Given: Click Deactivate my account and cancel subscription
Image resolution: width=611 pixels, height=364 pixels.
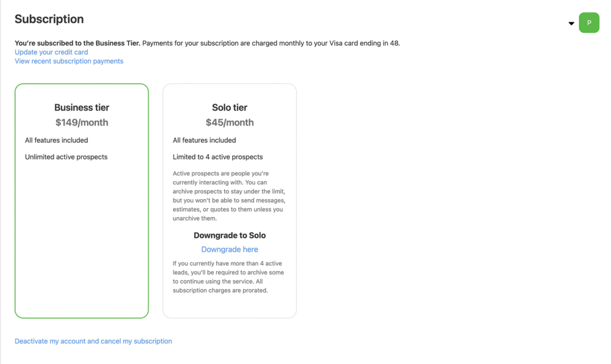Looking at the screenshot, I should pos(93,341).
